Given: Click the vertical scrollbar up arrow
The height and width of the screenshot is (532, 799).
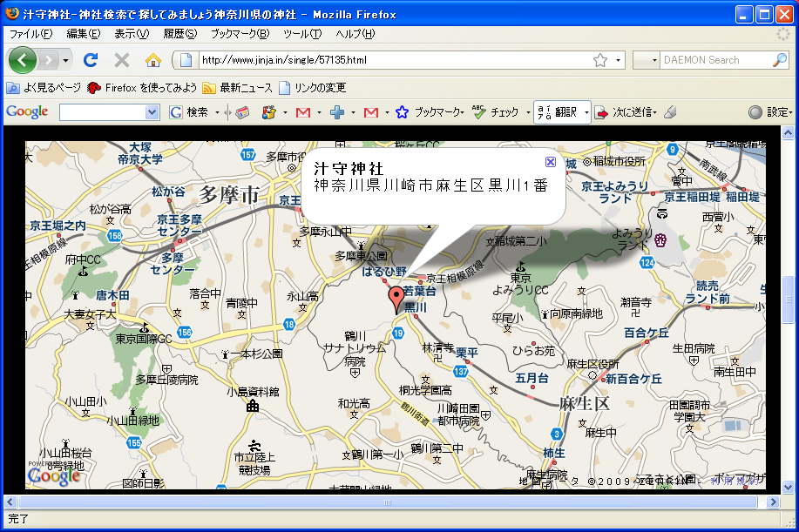Looking at the screenshot, I should pyautogui.click(x=788, y=133).
